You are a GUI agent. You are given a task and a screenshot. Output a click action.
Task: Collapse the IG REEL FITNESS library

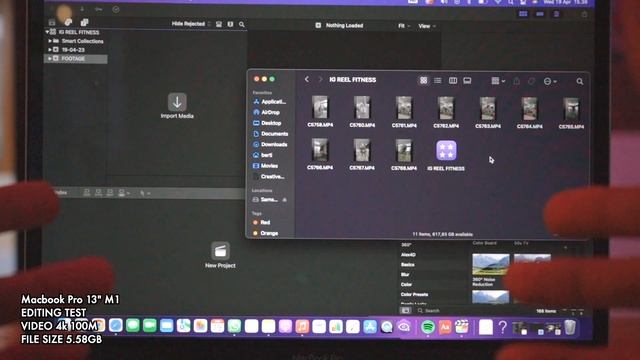coord(47,32)
